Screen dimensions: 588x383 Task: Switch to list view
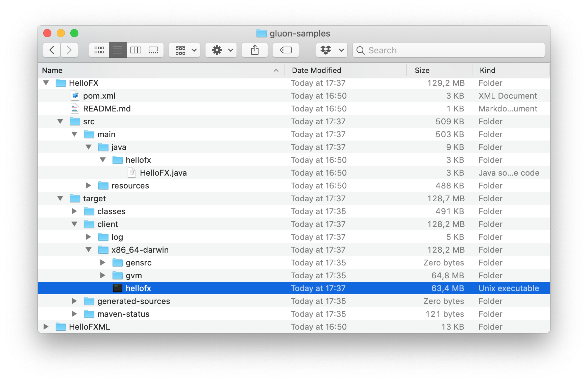tap(118, 50)
